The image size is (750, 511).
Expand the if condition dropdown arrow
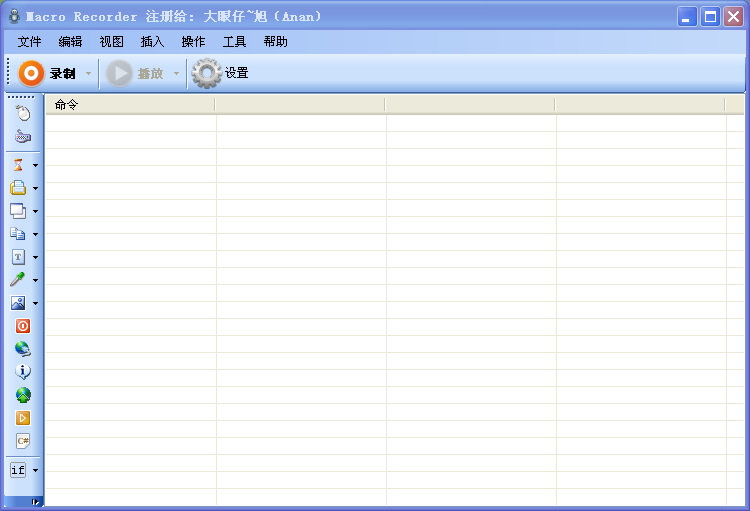tap(35, 470)
